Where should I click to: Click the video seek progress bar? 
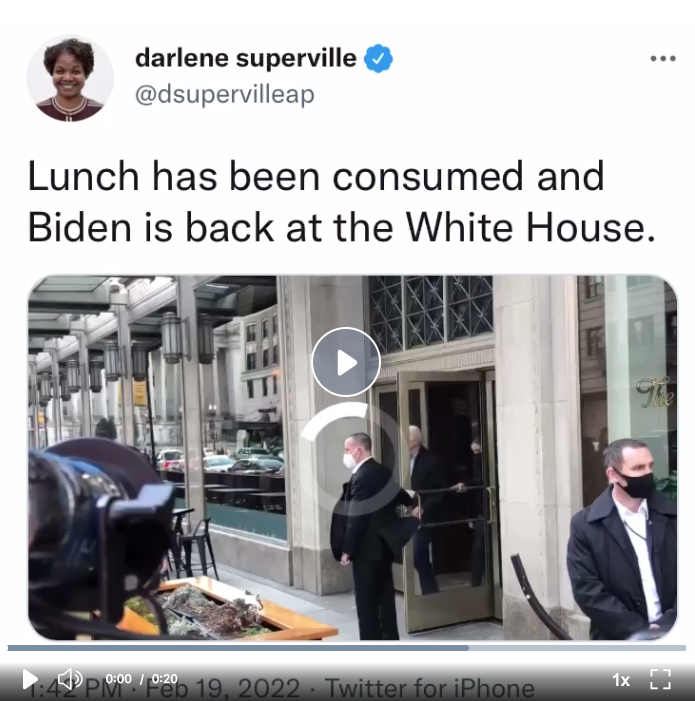coord(347,648)
